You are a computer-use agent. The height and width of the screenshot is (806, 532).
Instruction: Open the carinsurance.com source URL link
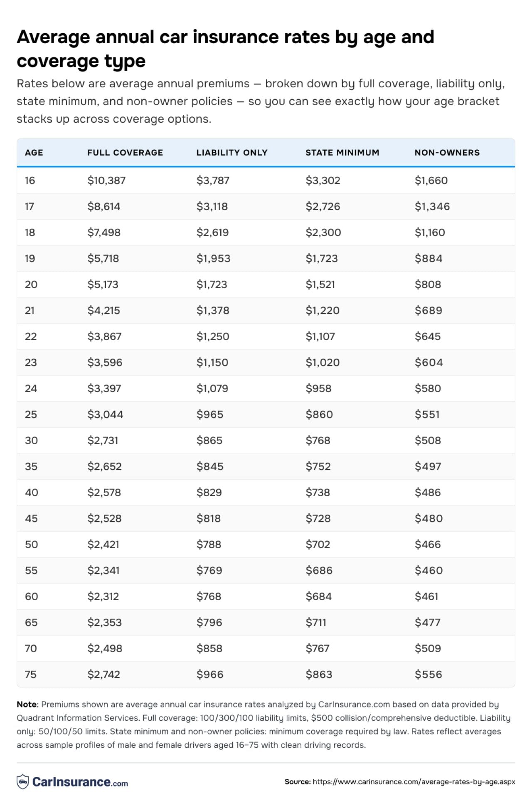pos(414,782)
